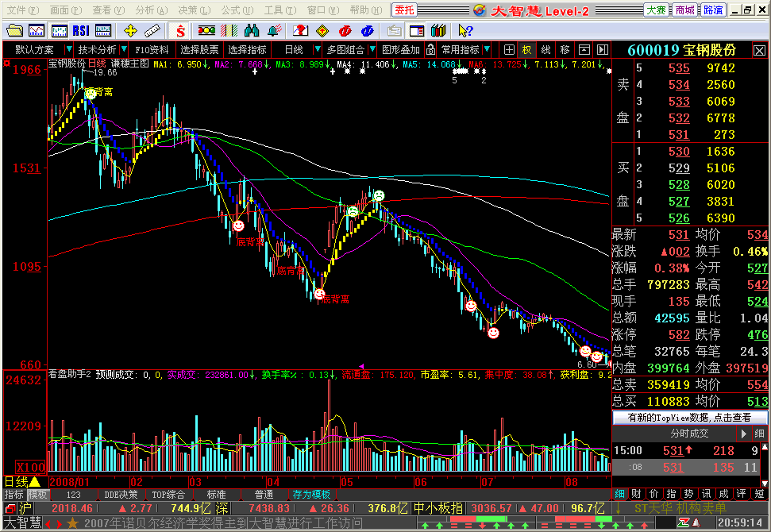
Task: Click the chart with question mark icon
Action: (x=300, y=31)
